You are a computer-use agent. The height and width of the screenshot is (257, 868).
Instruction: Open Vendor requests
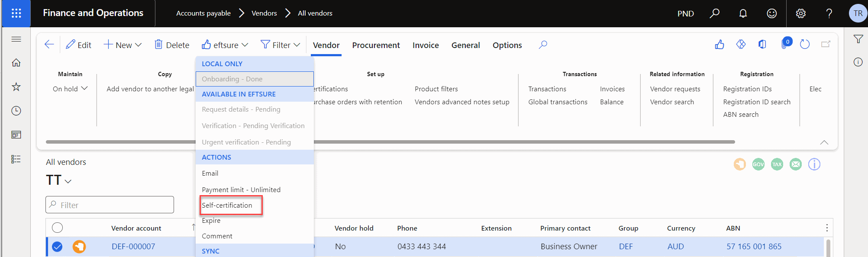(x=675, y=89)
